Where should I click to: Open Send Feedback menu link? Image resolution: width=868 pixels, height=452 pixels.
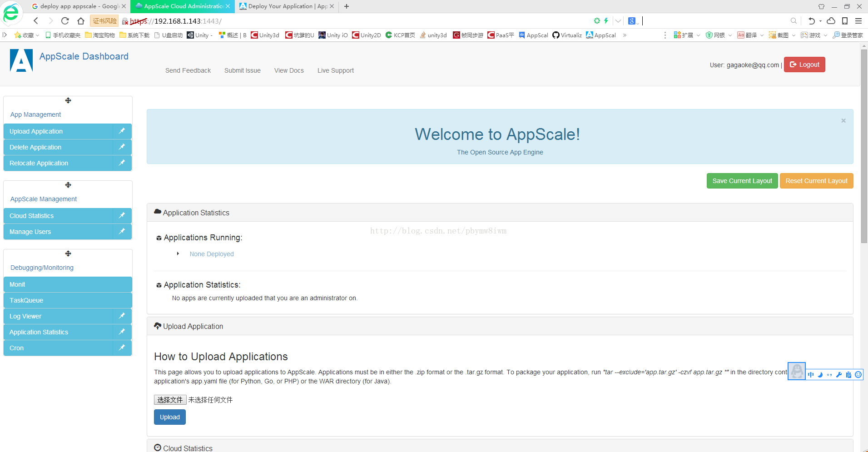coord(188,70)
